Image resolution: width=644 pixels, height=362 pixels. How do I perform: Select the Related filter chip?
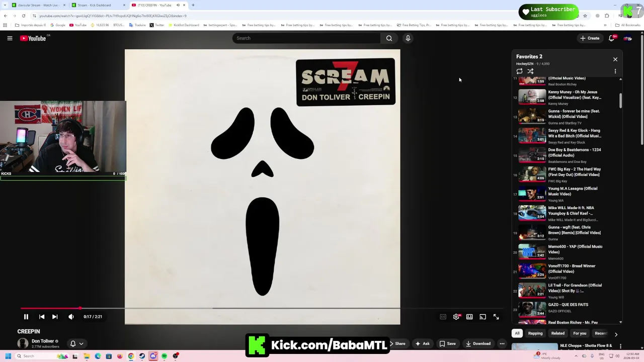pos(558,333)
